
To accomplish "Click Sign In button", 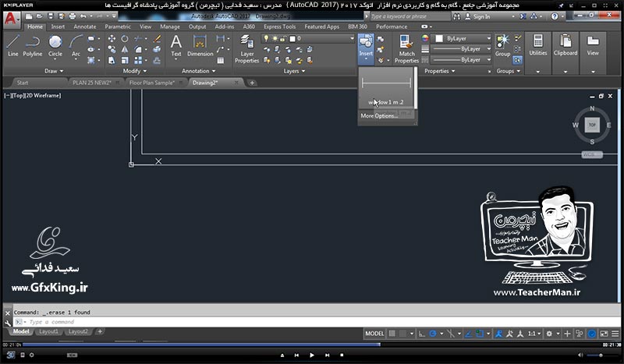I will pos(477,16).
